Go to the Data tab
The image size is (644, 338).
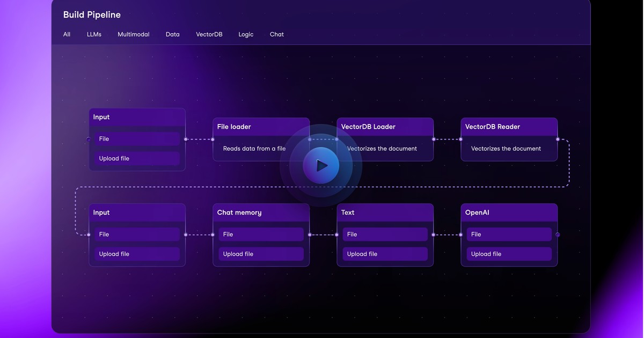173,34
